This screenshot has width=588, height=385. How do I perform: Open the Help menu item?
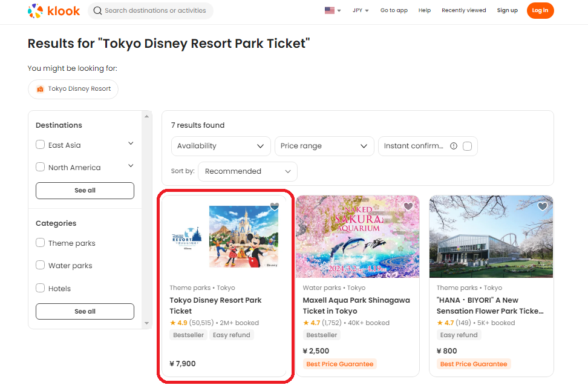(425, 10)
